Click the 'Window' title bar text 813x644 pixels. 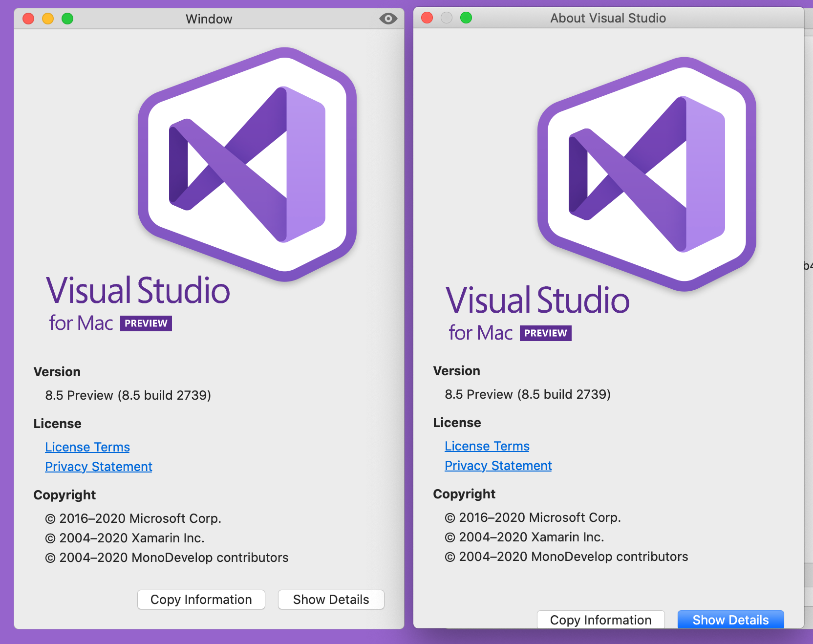click(x=209, y=19)
